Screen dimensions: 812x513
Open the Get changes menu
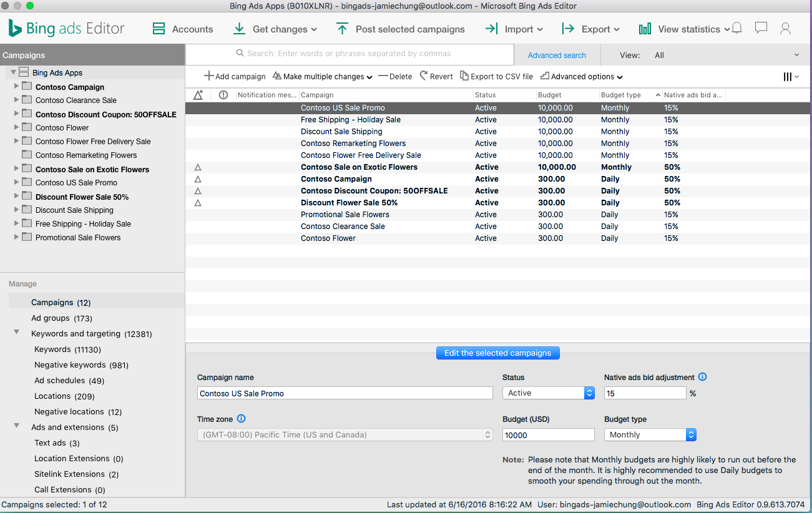pyautogui.click(x=275, y=29)
